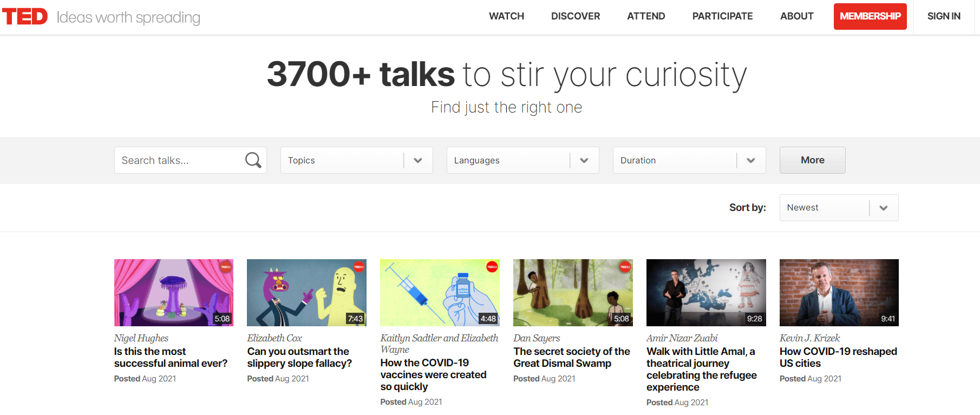The height and width of the screenshot is (415, 980).
Task: Expand the Languages dropdown
Action: (522, 160)
